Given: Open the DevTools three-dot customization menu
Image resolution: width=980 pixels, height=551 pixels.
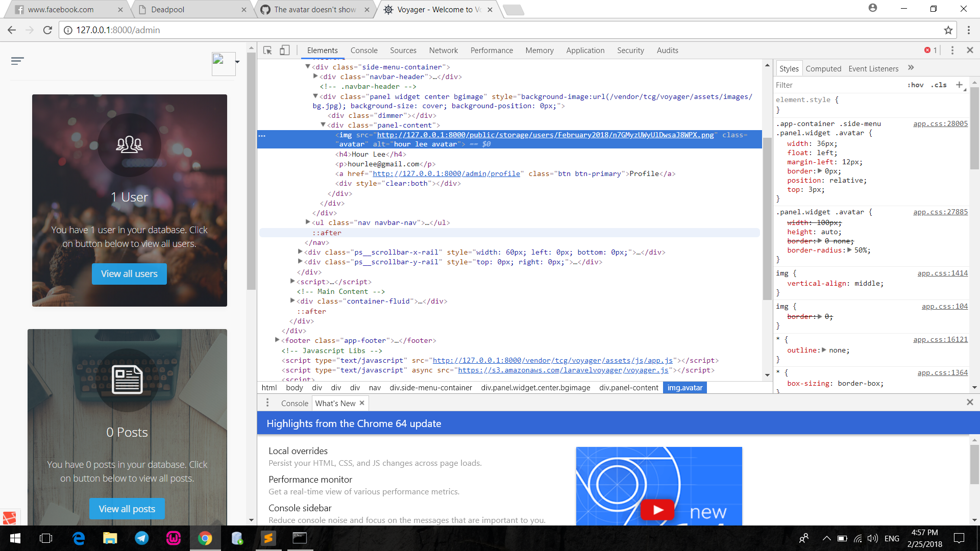Looking at the screenshot, I should click(x=952, y=50).
